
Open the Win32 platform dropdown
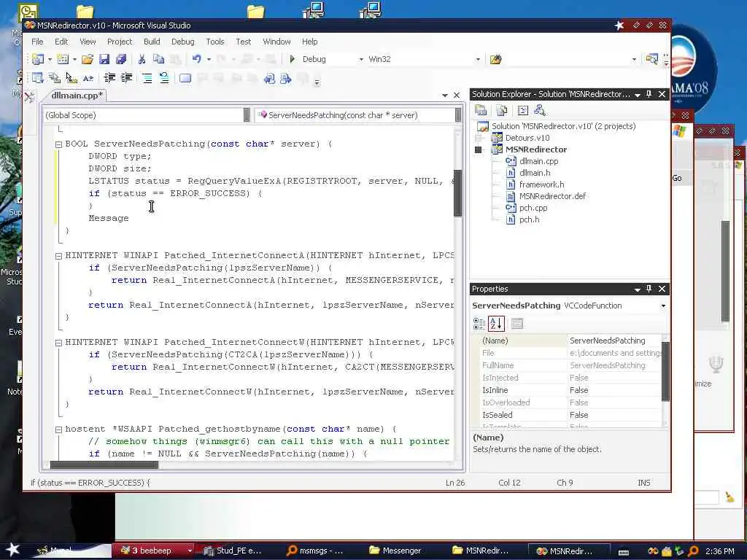[477, 59]
